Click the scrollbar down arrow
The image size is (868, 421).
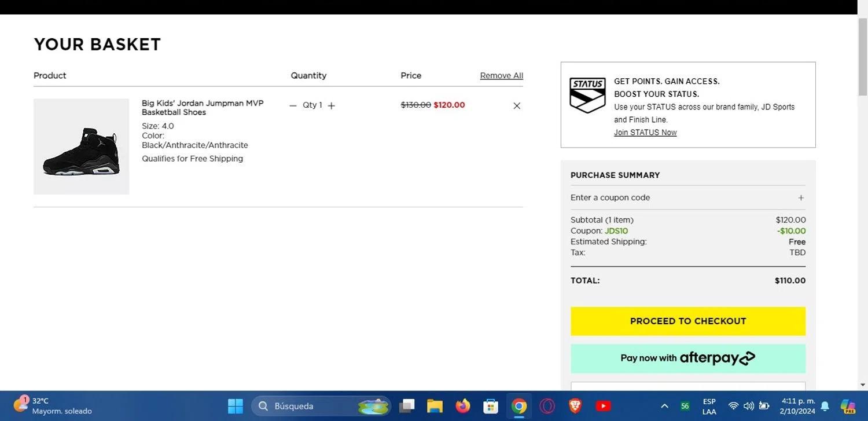tap(862, 385)
